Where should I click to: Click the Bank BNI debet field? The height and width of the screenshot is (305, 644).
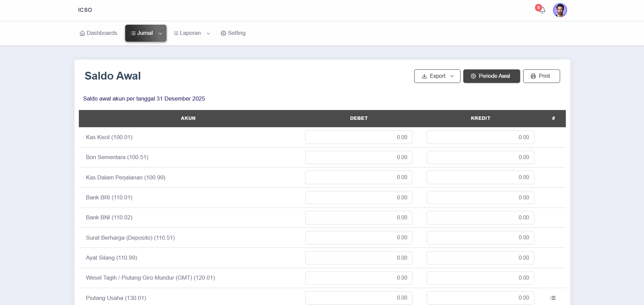(x=358, y=217)
